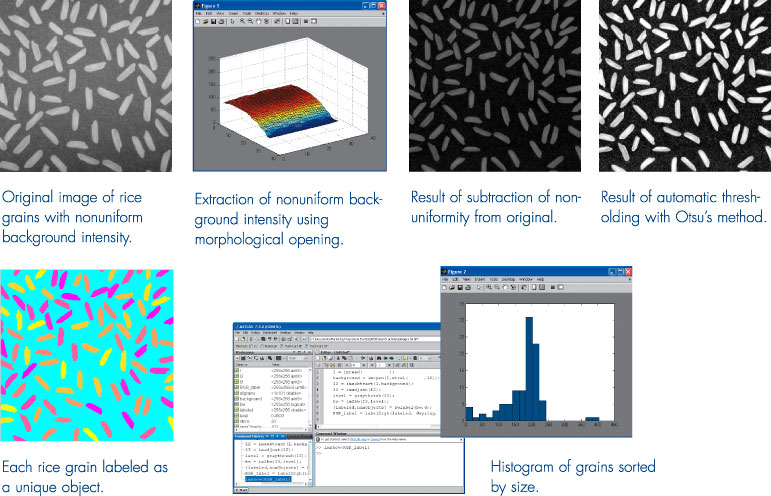Select highlighted last line in Command History
The height and width of the screenshot is (496, 771).
[x=267, y=479]
